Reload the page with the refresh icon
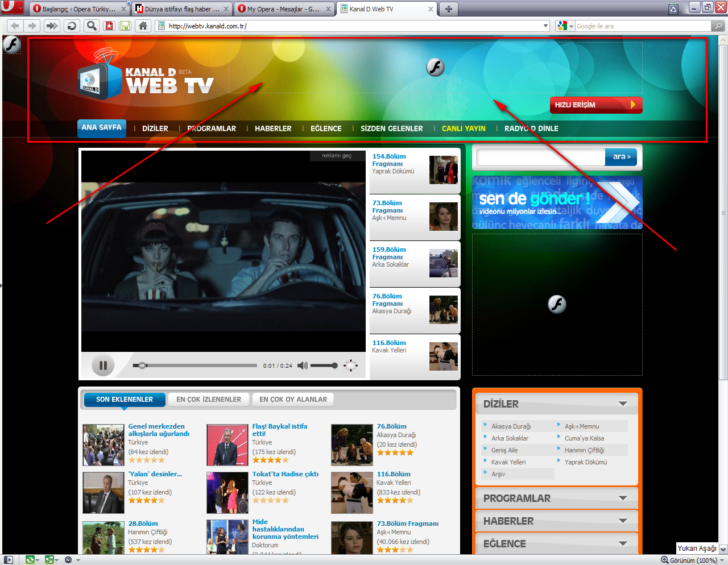Screen dimensions: 728x565 click(71, 26)
